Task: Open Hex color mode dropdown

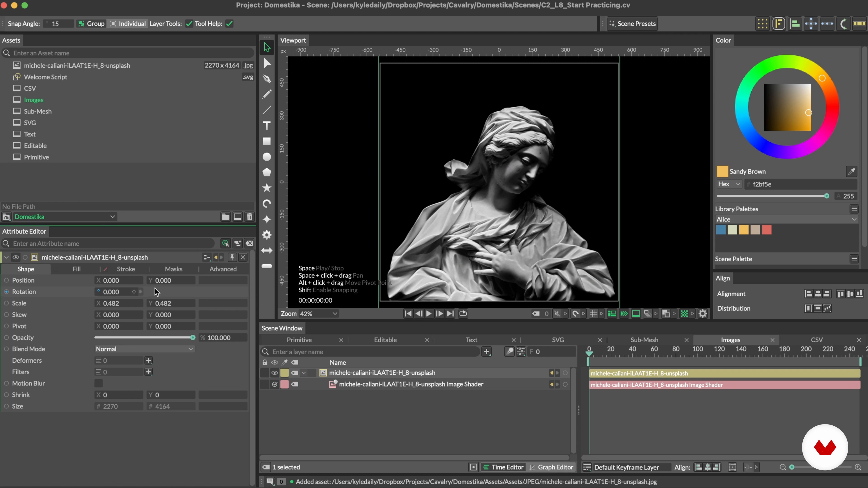Action: point(729,184)
